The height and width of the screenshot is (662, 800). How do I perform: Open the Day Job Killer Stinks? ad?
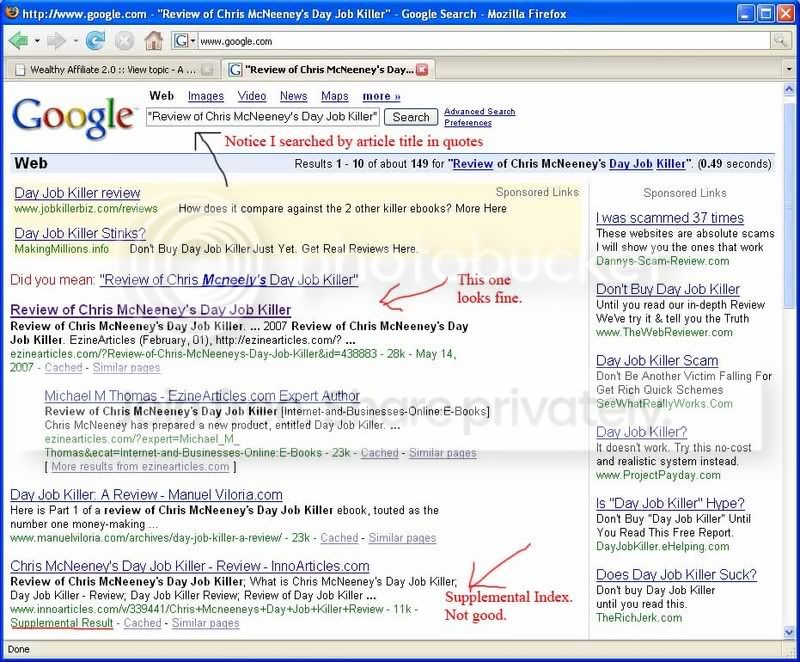pyautogui.click(x=80, y=233)
